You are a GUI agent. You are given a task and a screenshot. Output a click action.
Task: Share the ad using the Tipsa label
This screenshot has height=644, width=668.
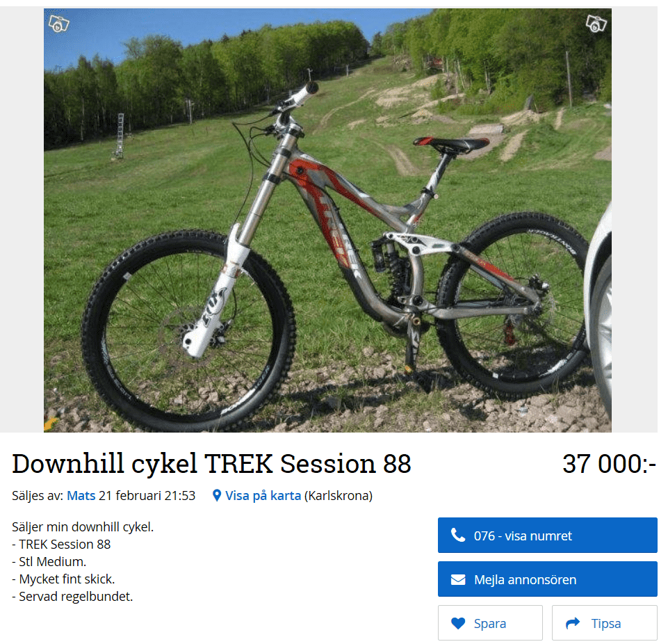pos(606,624)
